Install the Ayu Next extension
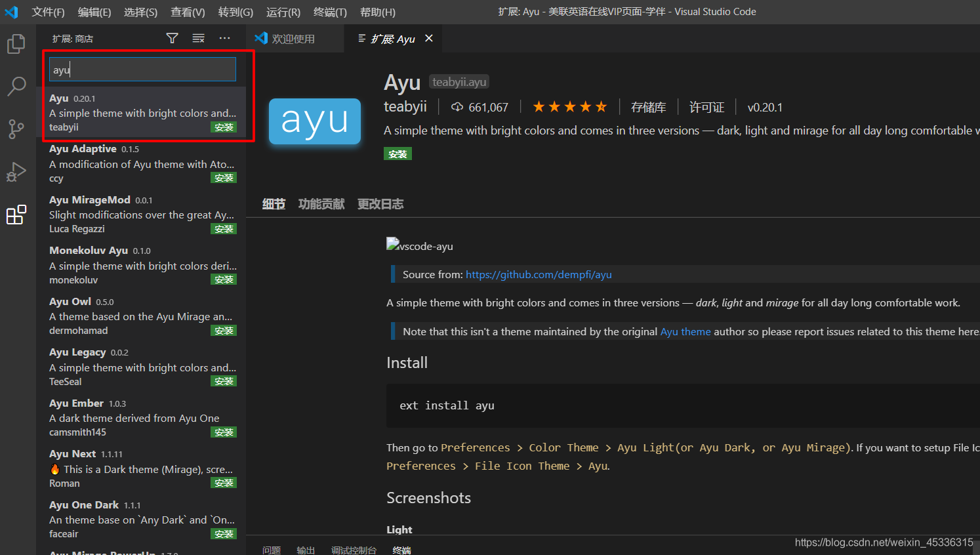The image size is (980, 555). point(224,483)
